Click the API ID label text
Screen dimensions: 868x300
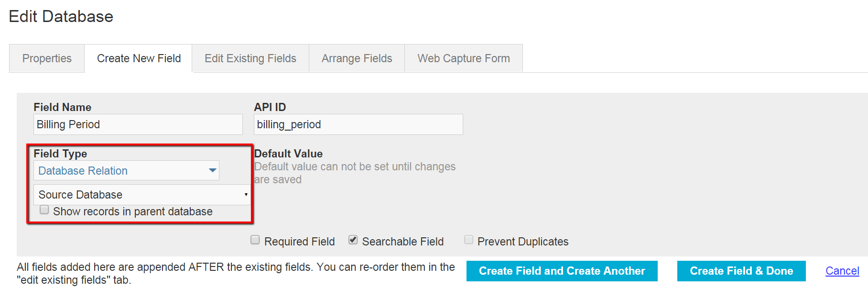(270, 107)
